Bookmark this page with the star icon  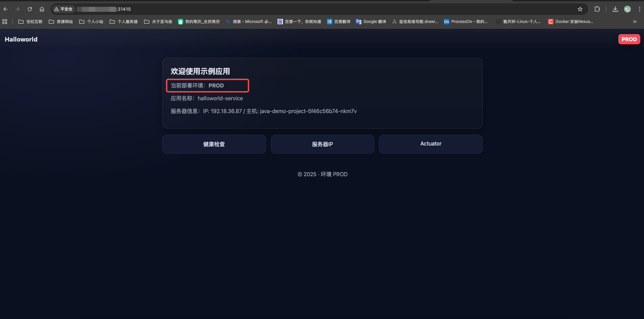pyautogui.click(x=580, y=9)
